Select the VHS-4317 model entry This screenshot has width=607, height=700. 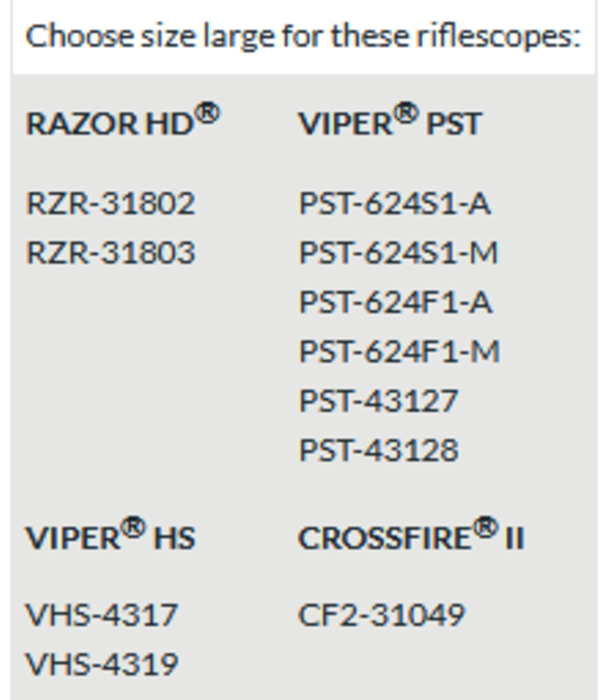[101, 615]
